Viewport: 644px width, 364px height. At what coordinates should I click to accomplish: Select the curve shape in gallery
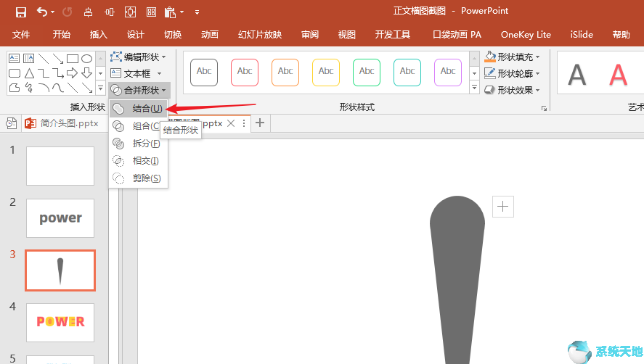point(58,88)
